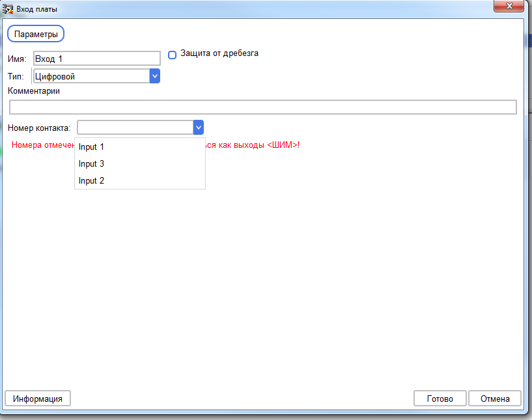The height and width of the screenshot is (420, 532).
Task: Confirm with the Готово button
Action: coord(440,399)
